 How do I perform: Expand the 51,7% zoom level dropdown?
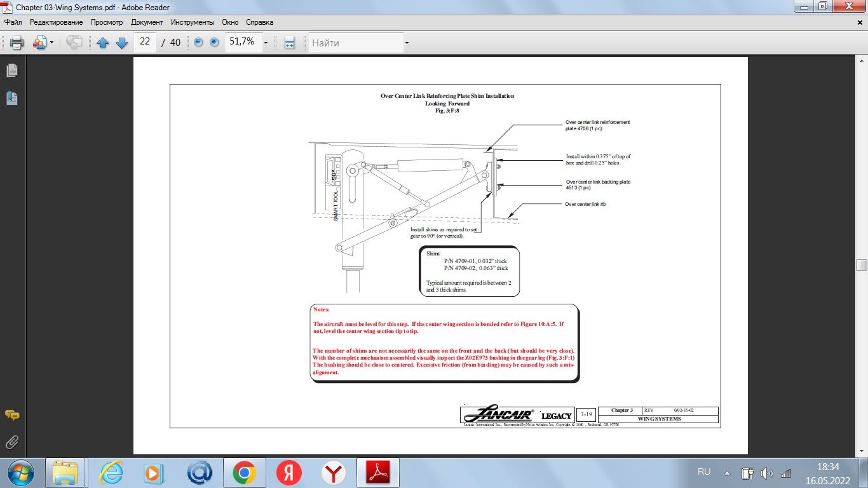click(266, 43)
